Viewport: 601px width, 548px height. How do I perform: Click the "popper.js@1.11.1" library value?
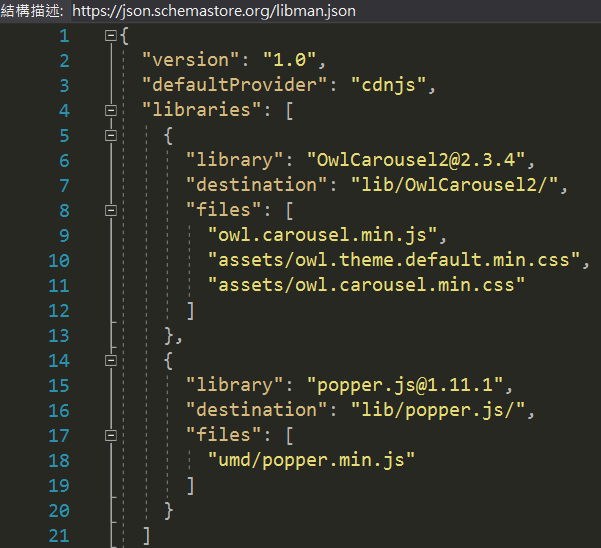pyautogui.click(x=406, y=386)
